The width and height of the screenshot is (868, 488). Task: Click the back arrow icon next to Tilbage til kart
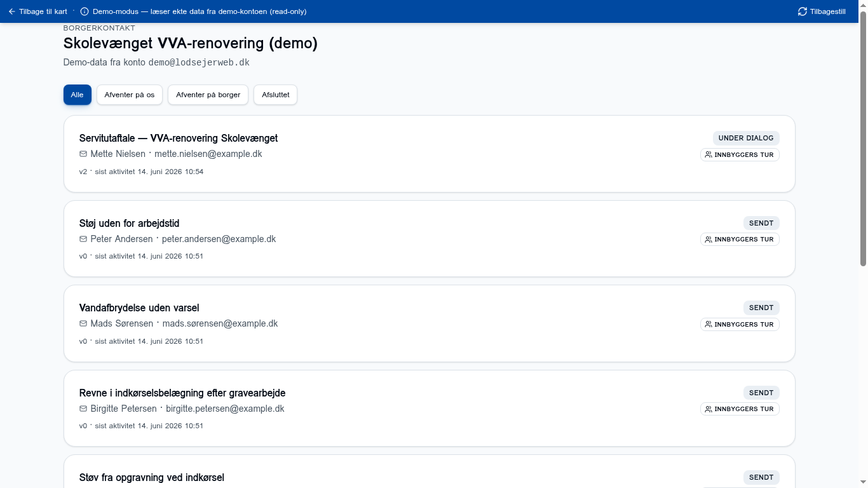point(11,11)
